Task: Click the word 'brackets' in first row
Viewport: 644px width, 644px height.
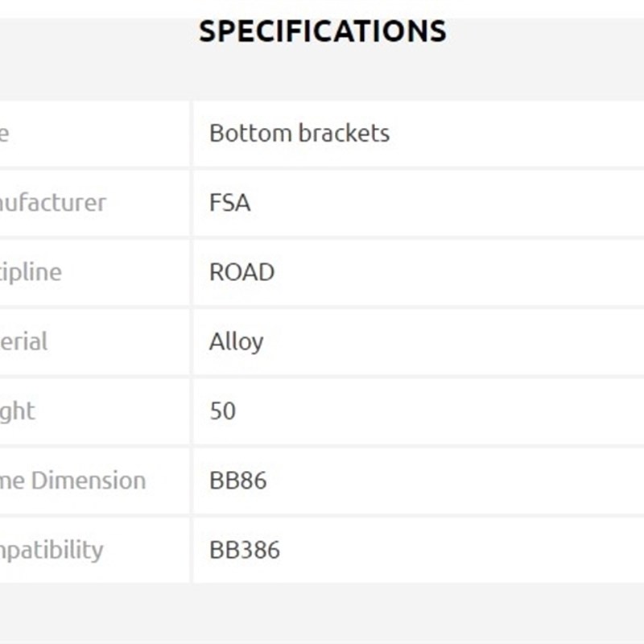Action: tap(344, 133)
